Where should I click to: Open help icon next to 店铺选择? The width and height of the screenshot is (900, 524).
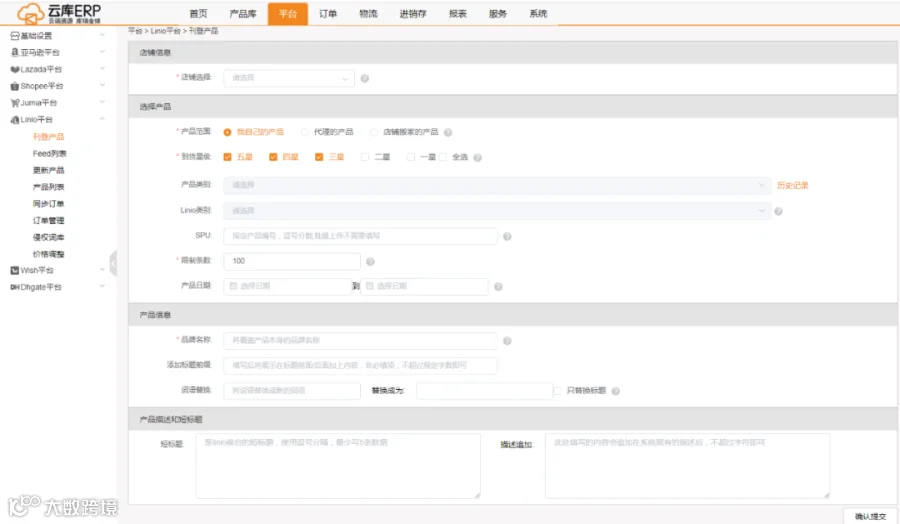click(x=364, y=78)
